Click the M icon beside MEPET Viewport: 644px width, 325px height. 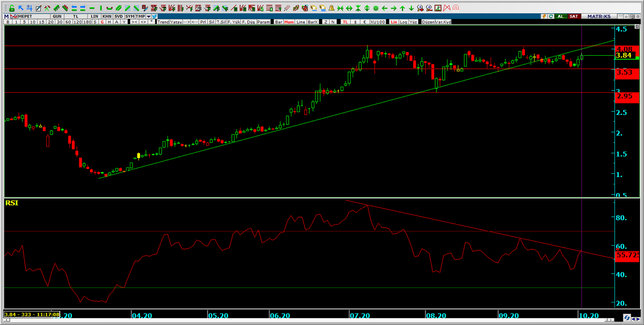click(6, 16)
